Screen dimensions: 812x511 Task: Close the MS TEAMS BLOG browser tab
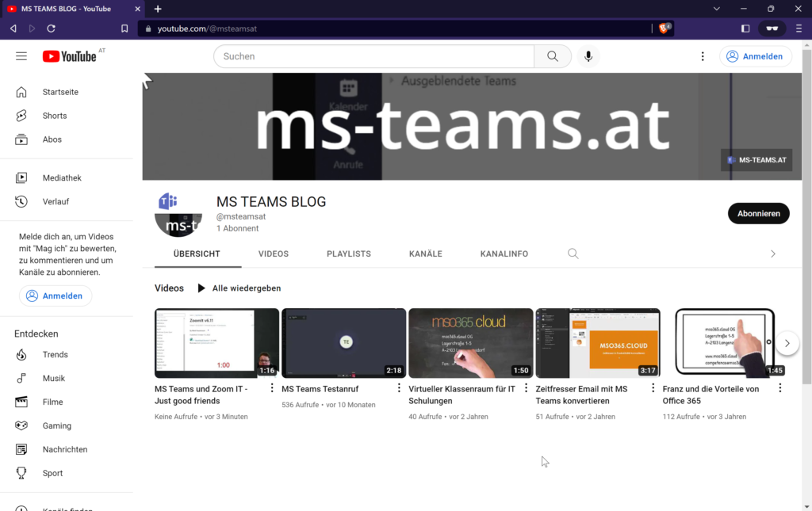coord(137,9)
